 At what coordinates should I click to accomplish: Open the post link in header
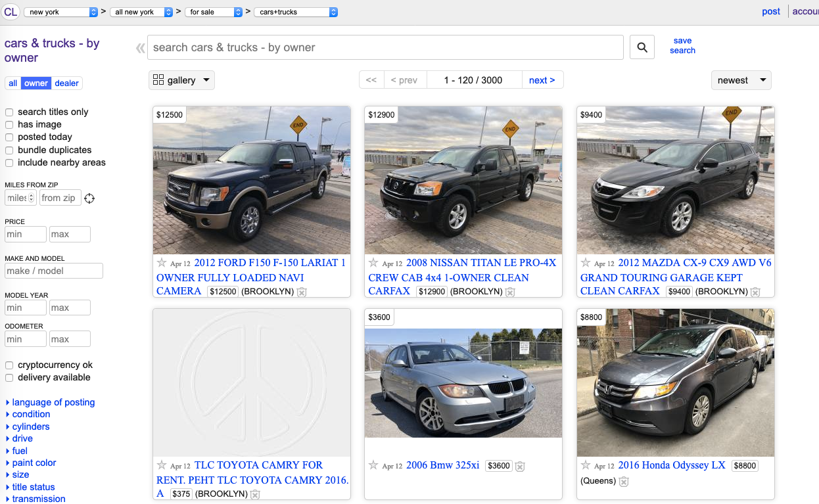(x=771, y=11)
